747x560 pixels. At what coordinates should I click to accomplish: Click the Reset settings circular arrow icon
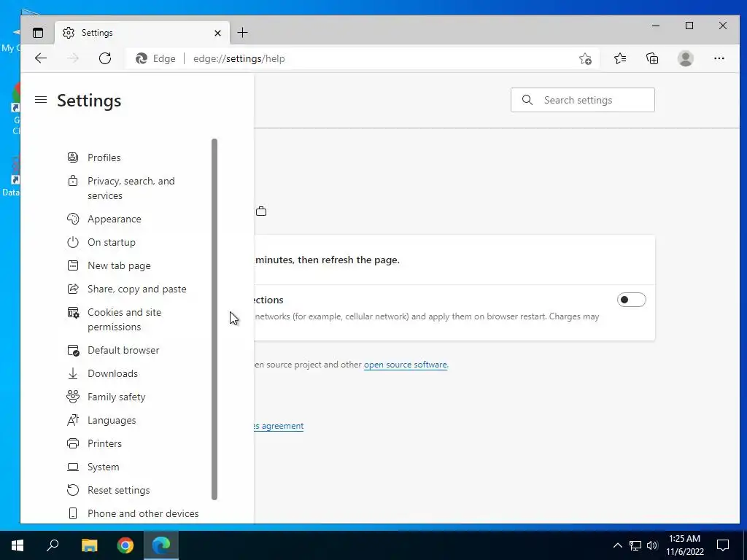[x=73, y=489]
